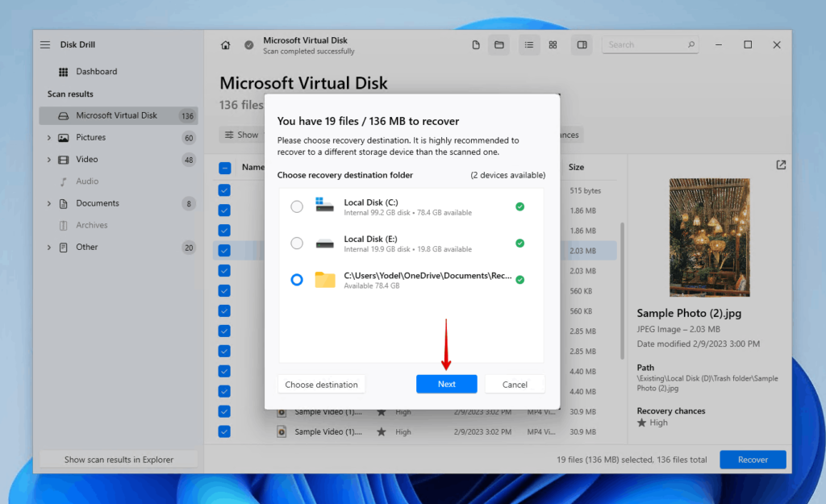Click the Search field in the title bar
Image resolution: width=826 pixels, height=504 pixels.
650,44
